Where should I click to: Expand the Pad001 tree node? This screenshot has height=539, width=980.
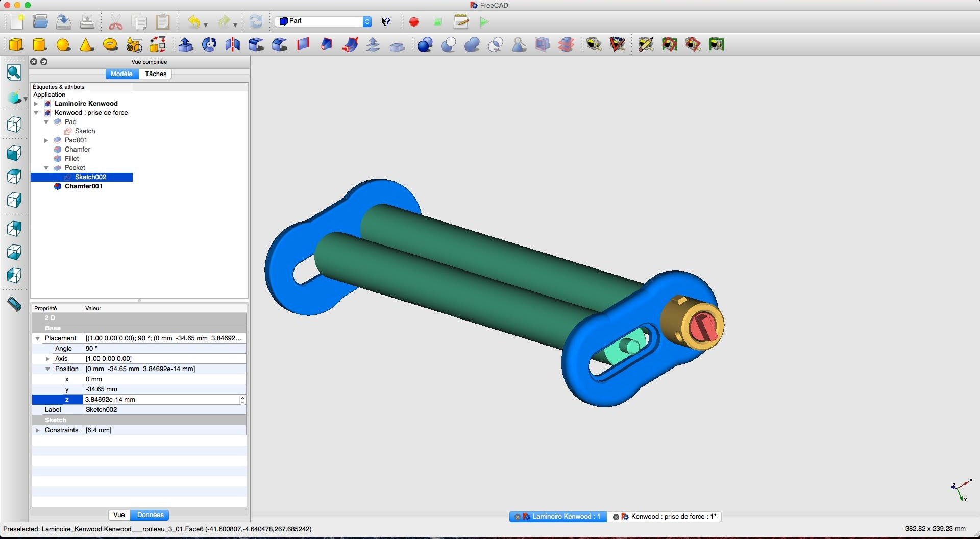[x=46, y=140]
